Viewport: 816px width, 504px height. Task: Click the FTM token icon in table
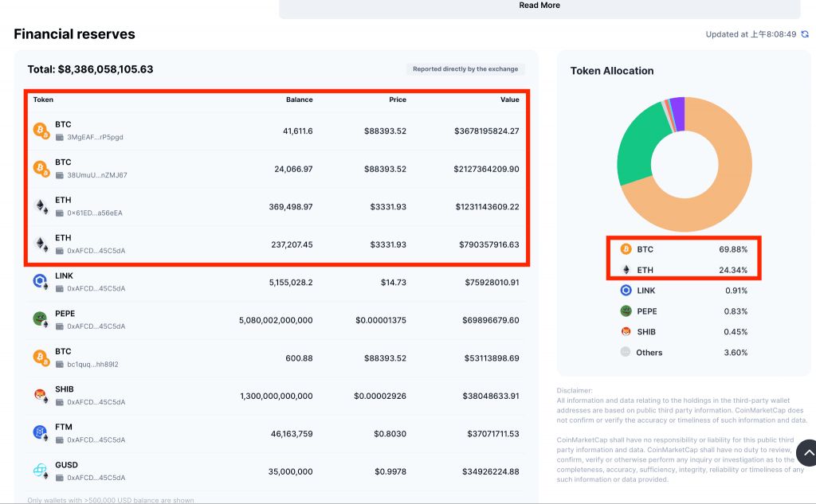[41, 433]
